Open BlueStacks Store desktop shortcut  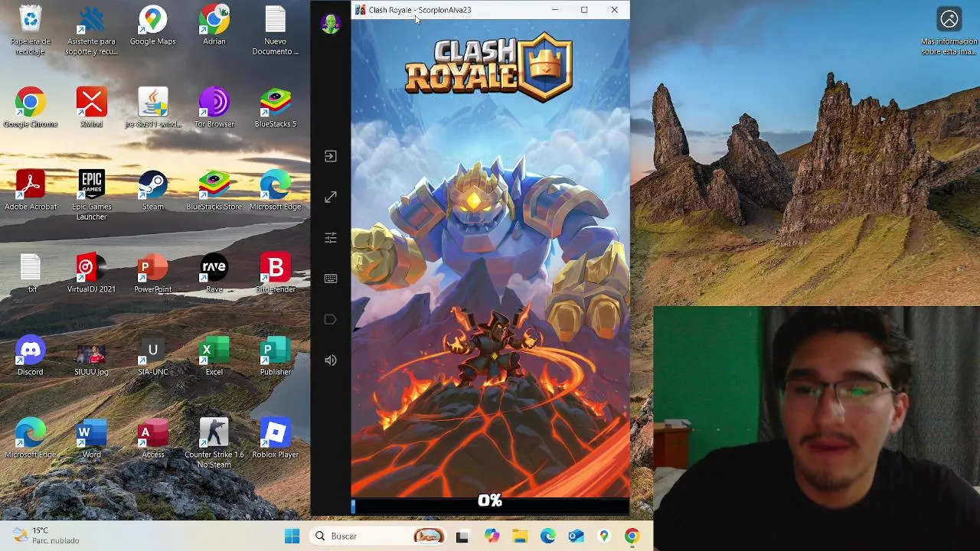(214, 191)
